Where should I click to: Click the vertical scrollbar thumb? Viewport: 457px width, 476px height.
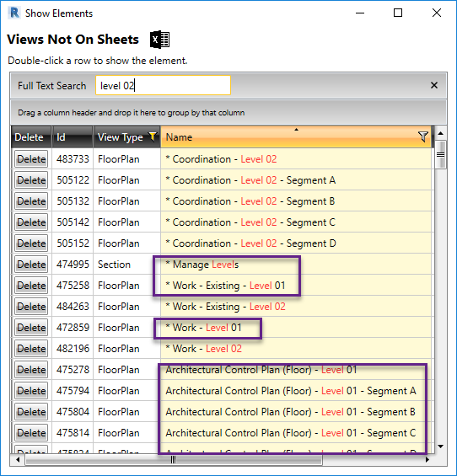(441, 154)
